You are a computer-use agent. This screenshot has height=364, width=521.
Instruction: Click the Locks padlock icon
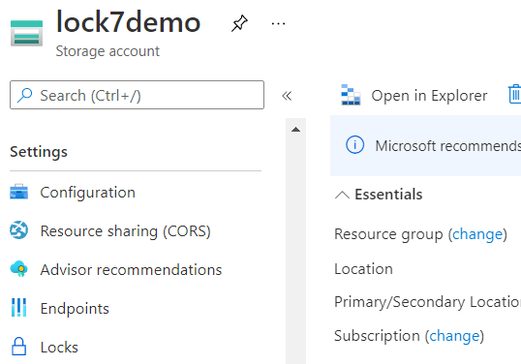(x=19, y=346)
